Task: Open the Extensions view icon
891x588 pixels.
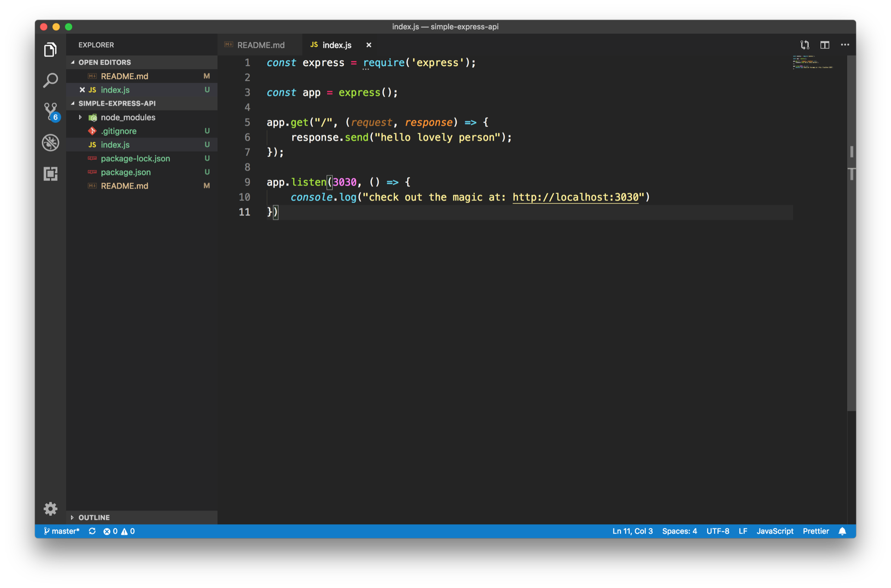Action: click(50, 174)
